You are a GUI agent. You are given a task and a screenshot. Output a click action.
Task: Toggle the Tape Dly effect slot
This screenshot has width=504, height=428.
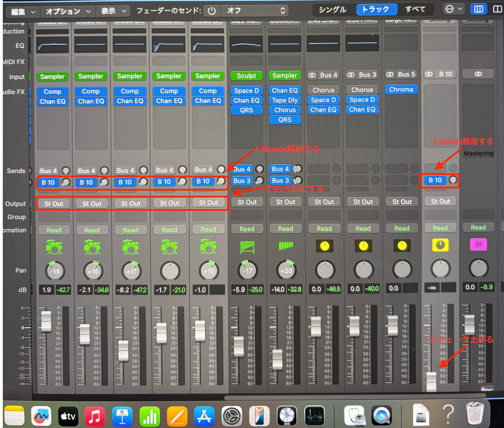[285, 100]
